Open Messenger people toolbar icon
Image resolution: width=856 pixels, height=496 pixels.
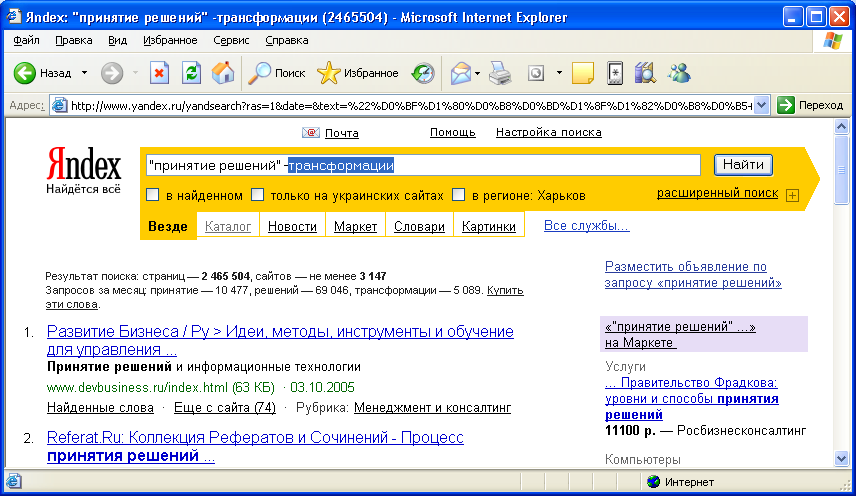pyautogui.click(x=679, y=73)
